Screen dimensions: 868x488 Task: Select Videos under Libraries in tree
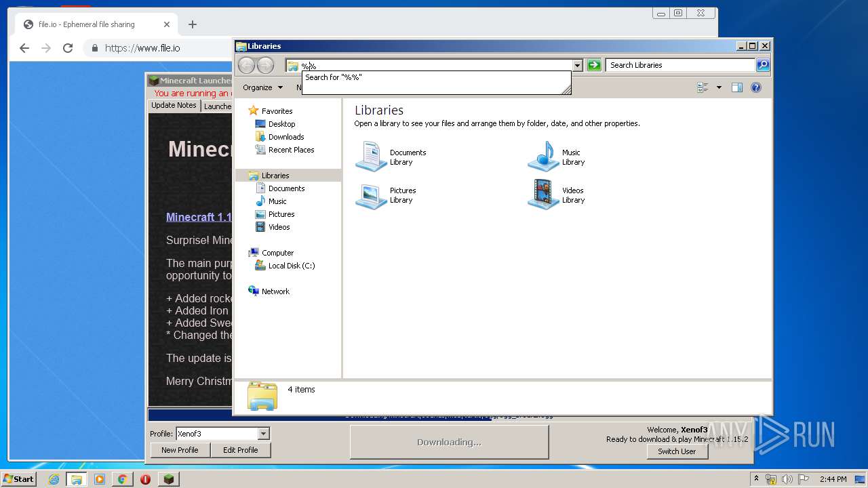pos(279,227)
